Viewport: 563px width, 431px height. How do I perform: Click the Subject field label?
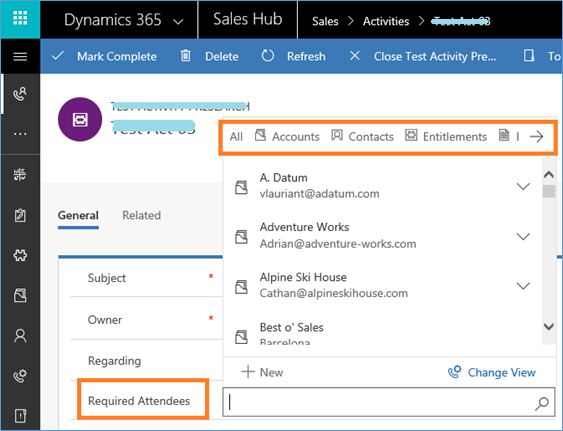coord(107,278)
